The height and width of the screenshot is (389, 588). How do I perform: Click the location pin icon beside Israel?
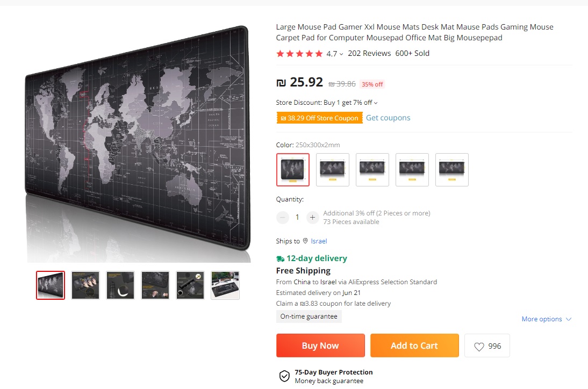pos(305,241)
